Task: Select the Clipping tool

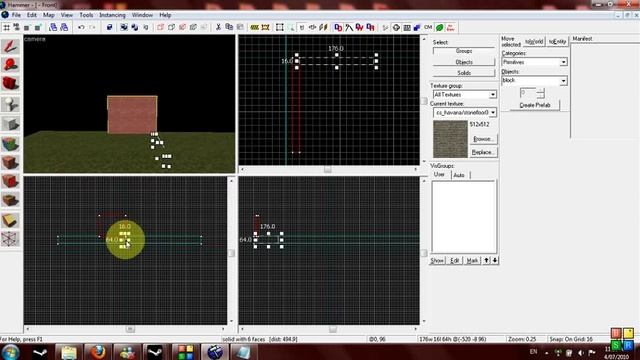Action: (10, 220)
